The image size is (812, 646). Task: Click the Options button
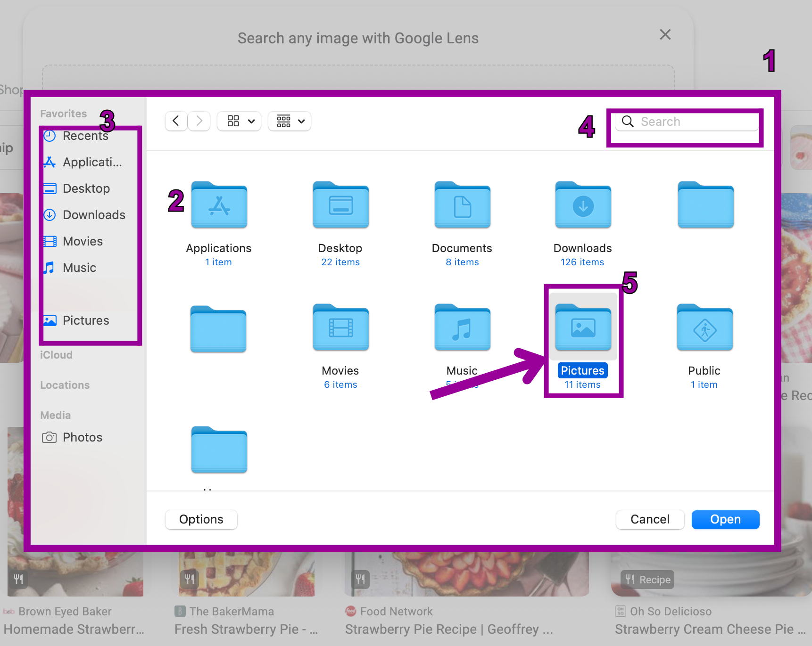click(x=201, y=519)
